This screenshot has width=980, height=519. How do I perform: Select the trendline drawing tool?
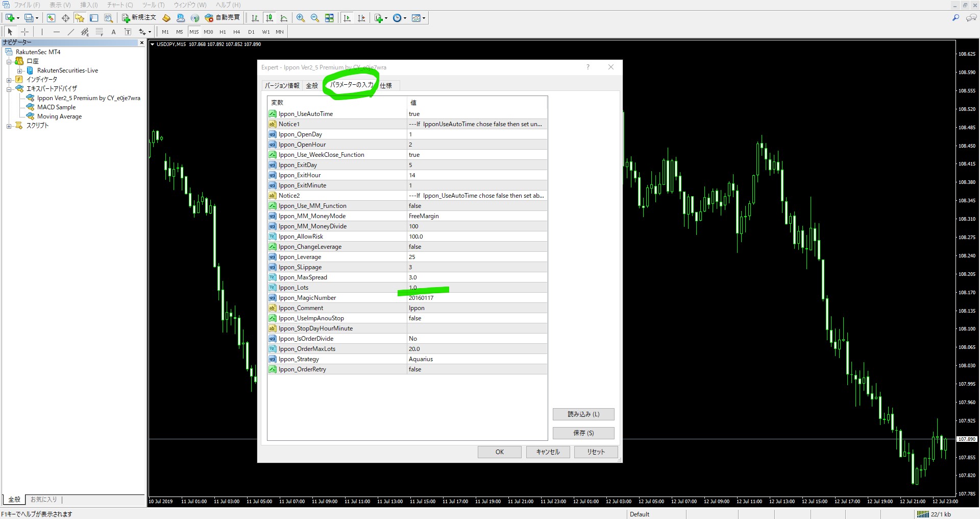tap(71, 32)
